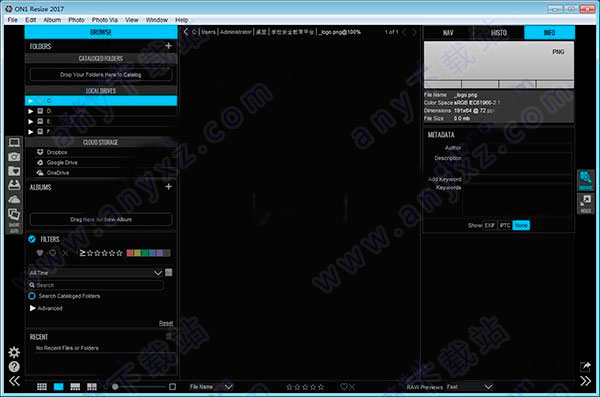Open the Photo Via menu
This screenshot has width=600, height=397.
[x=104, y=20]
